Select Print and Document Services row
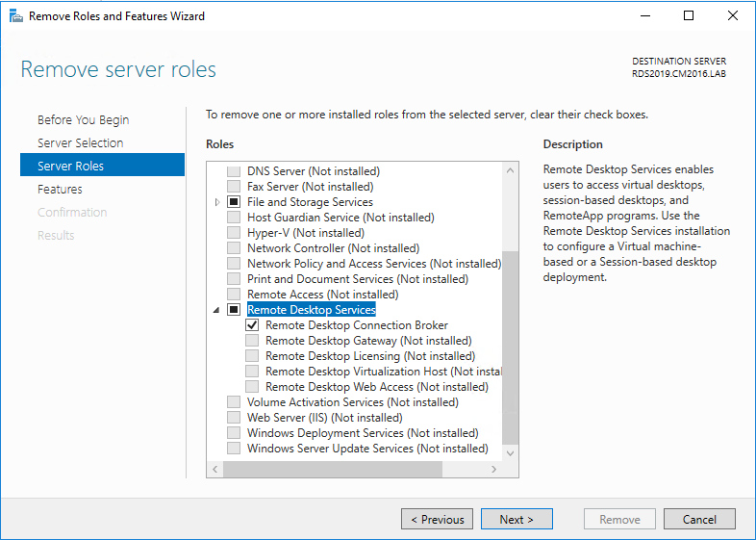Viewport: 756px width, 540px height. pyautogui.click(x=358, y=279)
